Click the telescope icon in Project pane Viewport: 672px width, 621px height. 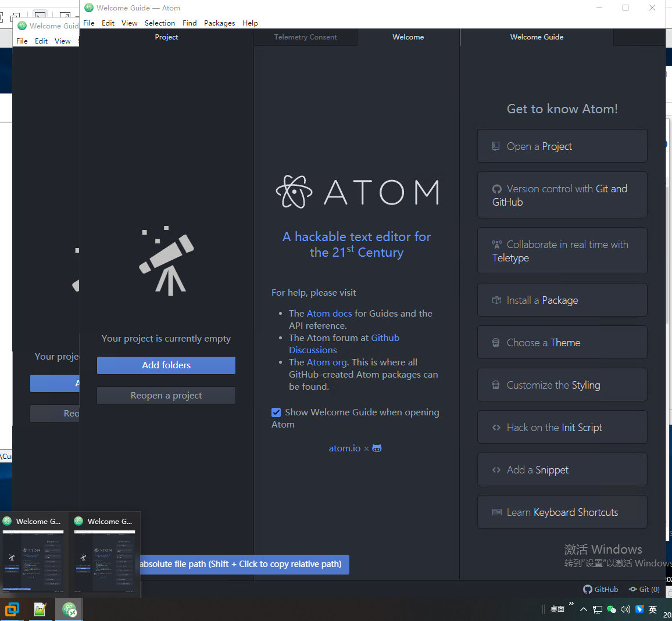[166, 261]
